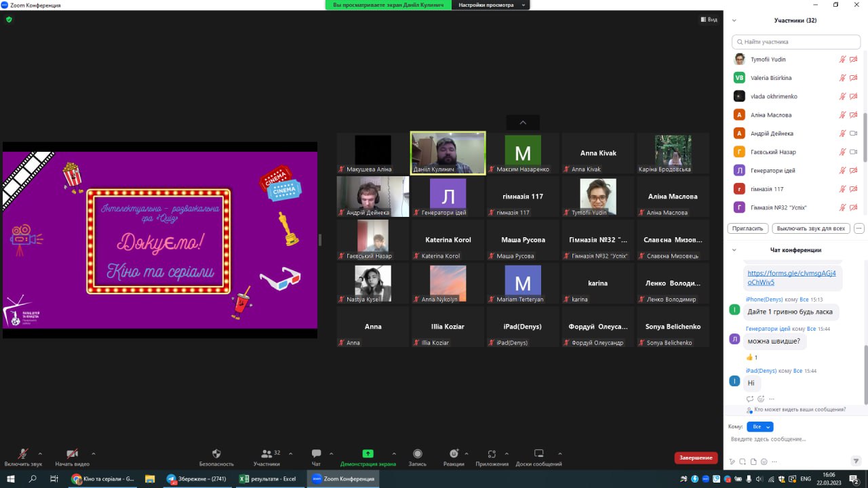
Task: Start video with Начать видео
Action: pos(72,454)
